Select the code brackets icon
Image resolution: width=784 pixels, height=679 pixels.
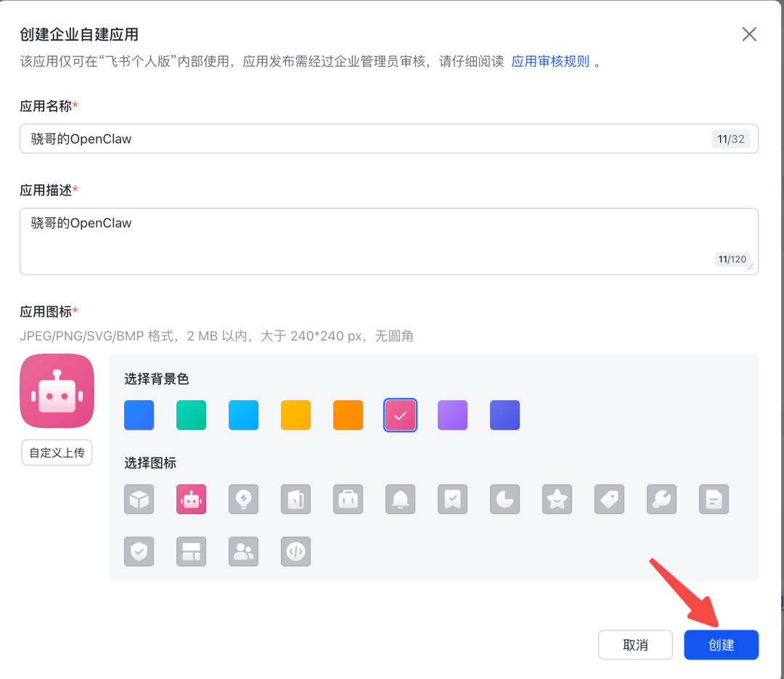coord(295,551)
